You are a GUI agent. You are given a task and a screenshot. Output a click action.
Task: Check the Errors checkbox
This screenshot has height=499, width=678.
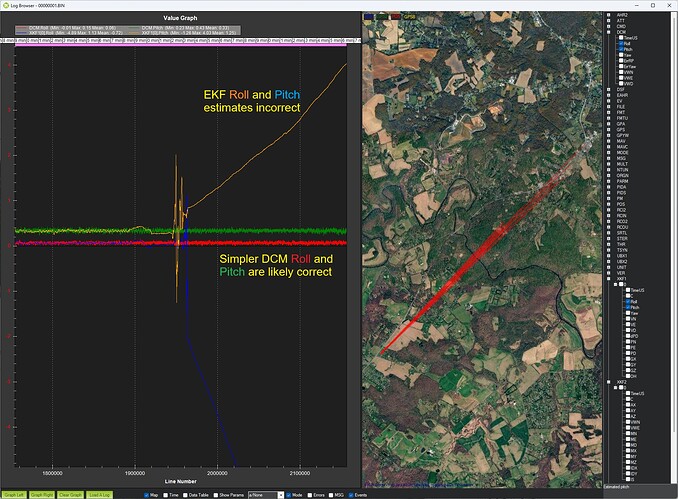coord(310,495)
